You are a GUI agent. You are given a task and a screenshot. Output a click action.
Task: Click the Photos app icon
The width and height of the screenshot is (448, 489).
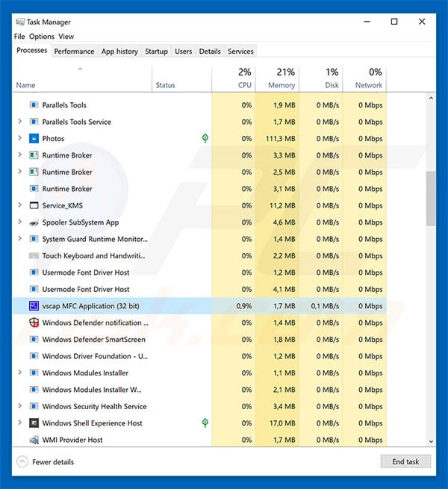point(34,138)
